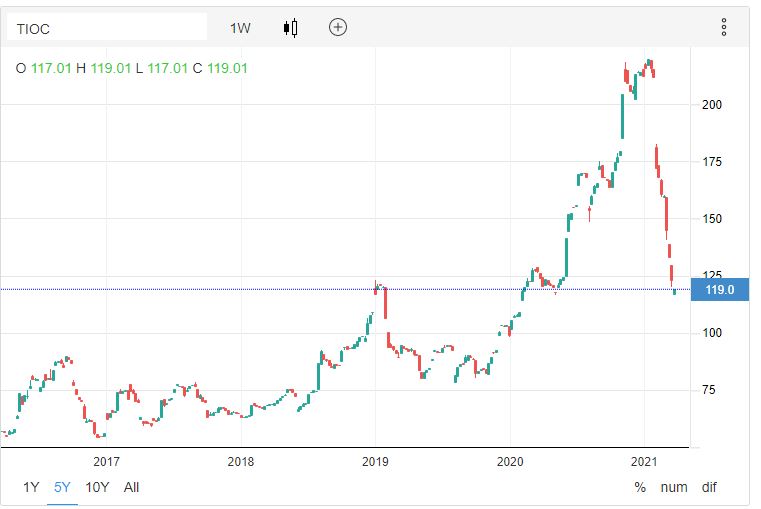Image resolution: width=761 pixels, height=509 pixels.
Task: Select the 5Y time range
Action: [63, 487]
